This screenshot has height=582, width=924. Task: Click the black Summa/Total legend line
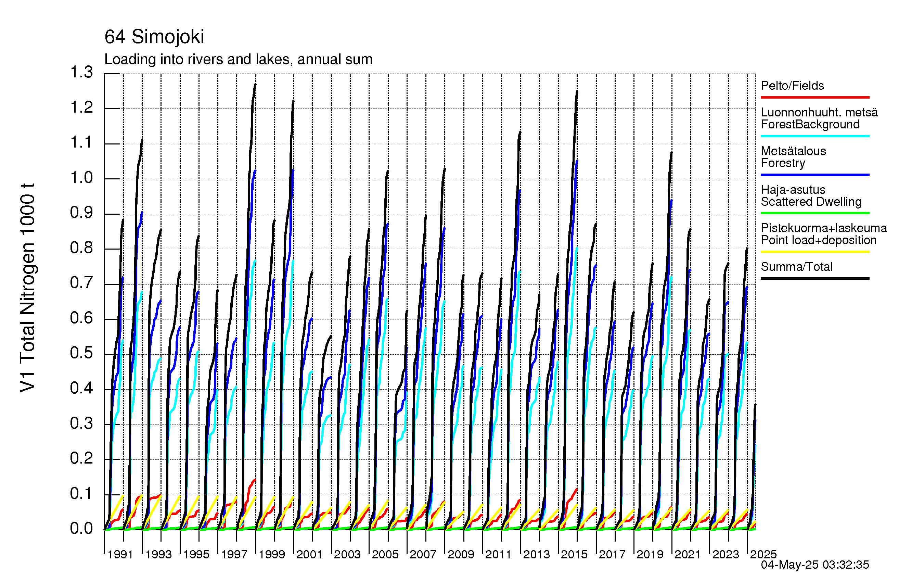point(815,278)
